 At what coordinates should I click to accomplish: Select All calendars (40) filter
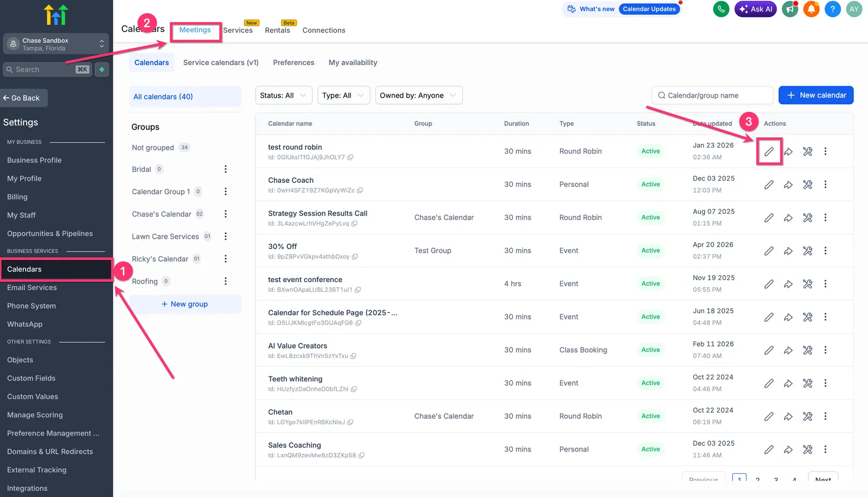coord(185,97)
